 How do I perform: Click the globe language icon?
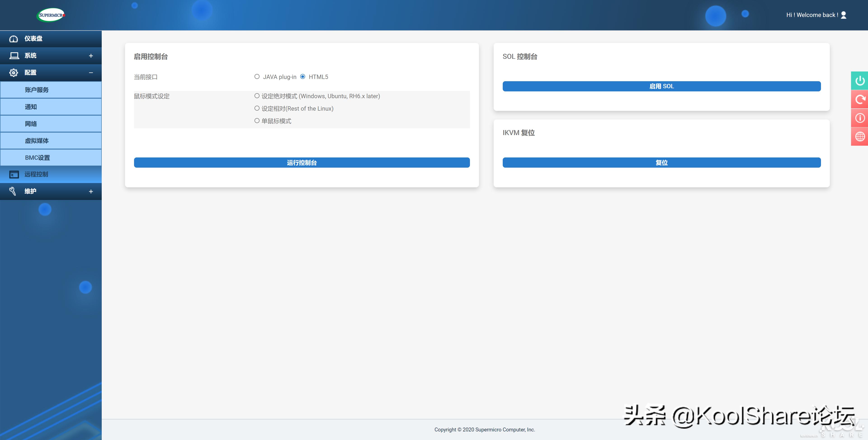[860, 137]
